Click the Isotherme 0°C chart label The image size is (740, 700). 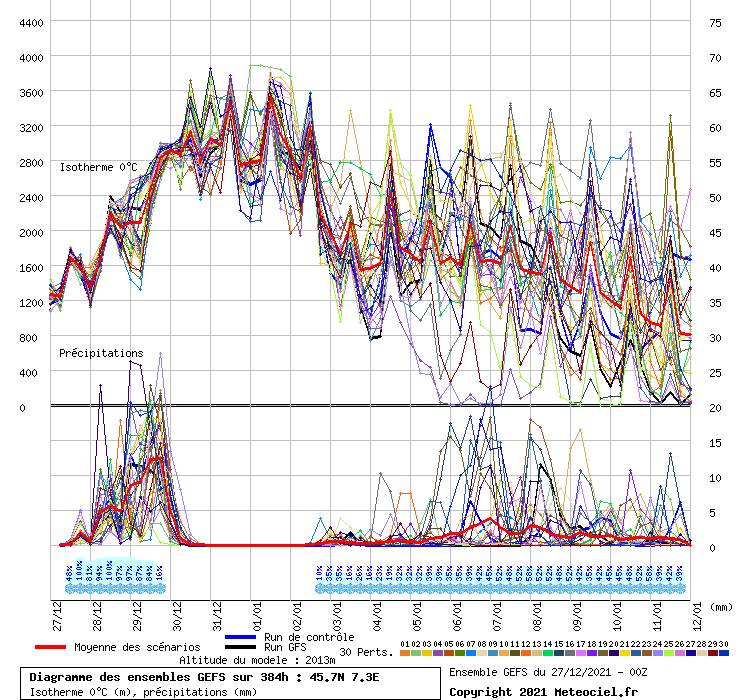point(98,167)
